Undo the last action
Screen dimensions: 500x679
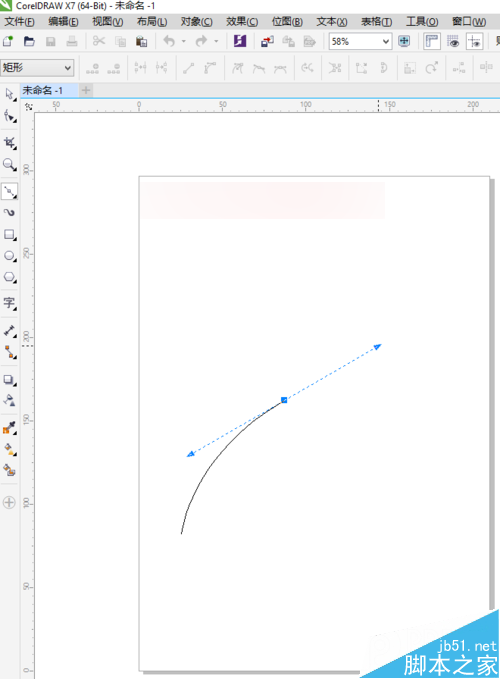point(169,42)
